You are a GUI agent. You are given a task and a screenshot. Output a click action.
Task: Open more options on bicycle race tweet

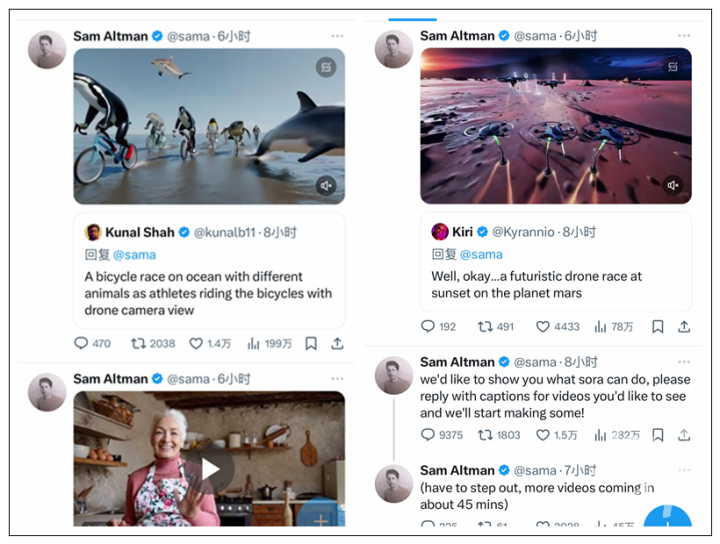(337, 36)
